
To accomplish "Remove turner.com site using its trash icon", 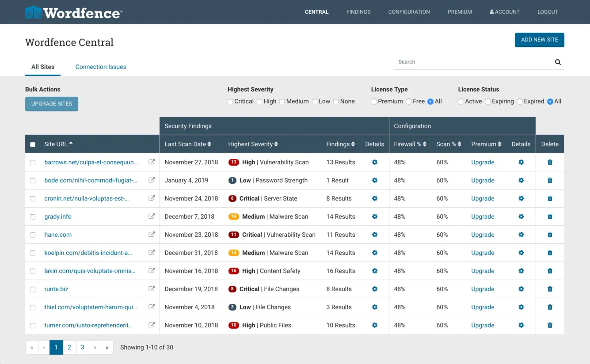I will coord(549,325).
